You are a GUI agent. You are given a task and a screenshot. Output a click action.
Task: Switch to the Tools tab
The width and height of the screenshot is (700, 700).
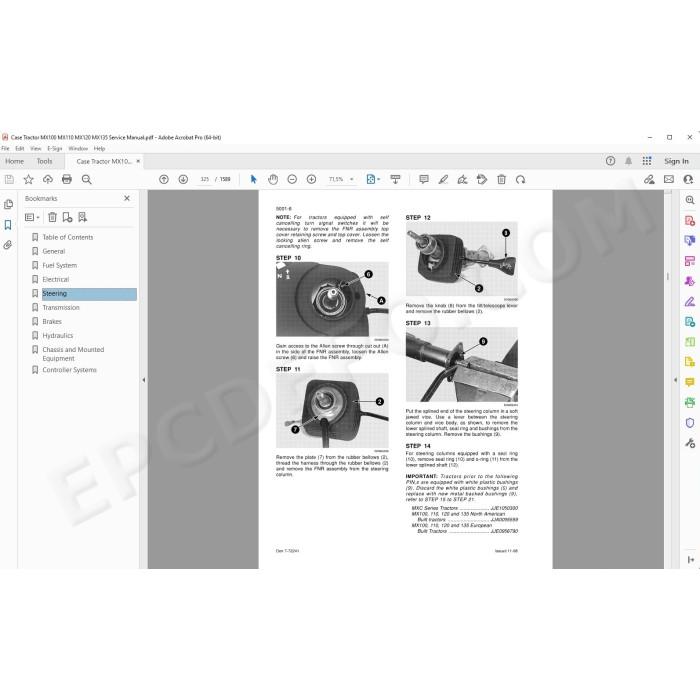click(x=45, y=161)
